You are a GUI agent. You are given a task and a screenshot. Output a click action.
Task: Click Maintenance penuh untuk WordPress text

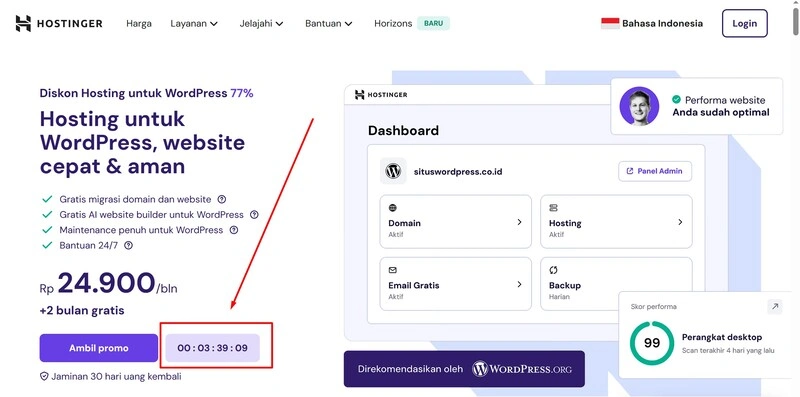141,230
